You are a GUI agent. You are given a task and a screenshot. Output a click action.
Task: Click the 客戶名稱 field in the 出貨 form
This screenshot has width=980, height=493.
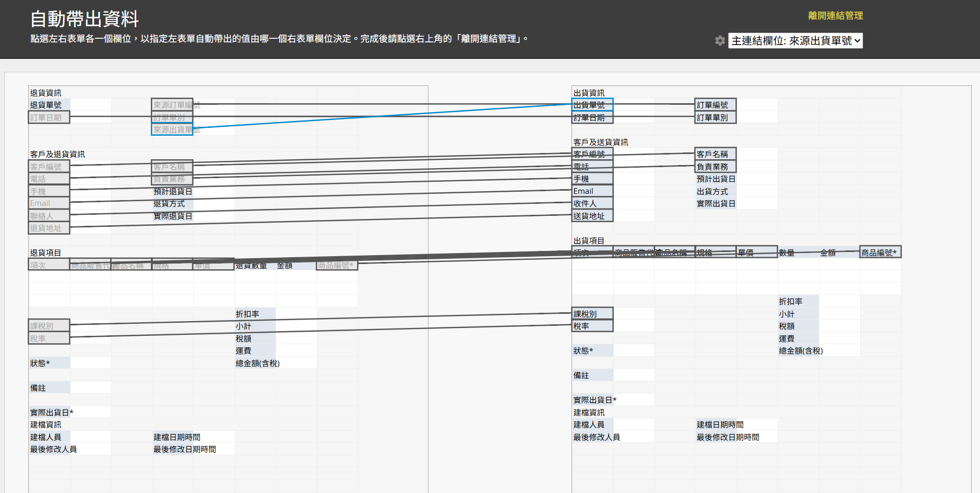[715, 154]
